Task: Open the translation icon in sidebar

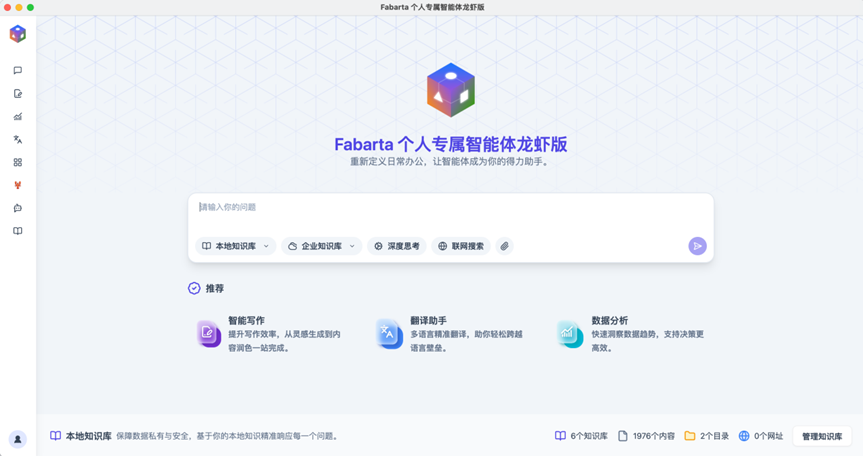Action: click(x=18, y=140)
